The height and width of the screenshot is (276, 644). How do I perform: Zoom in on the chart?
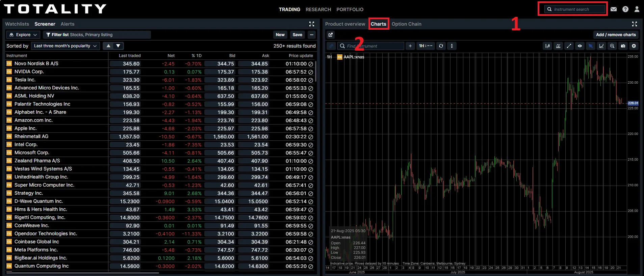click(x=612, y=46)
